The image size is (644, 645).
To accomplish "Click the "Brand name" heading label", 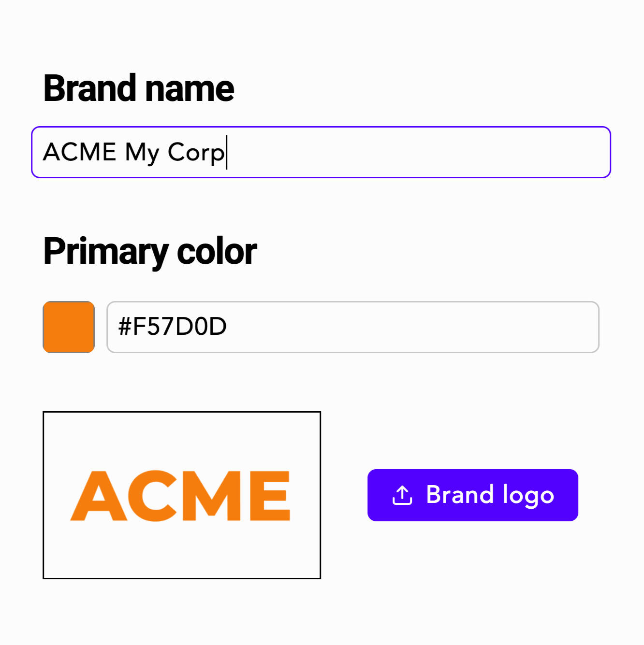I will point(139,88).
